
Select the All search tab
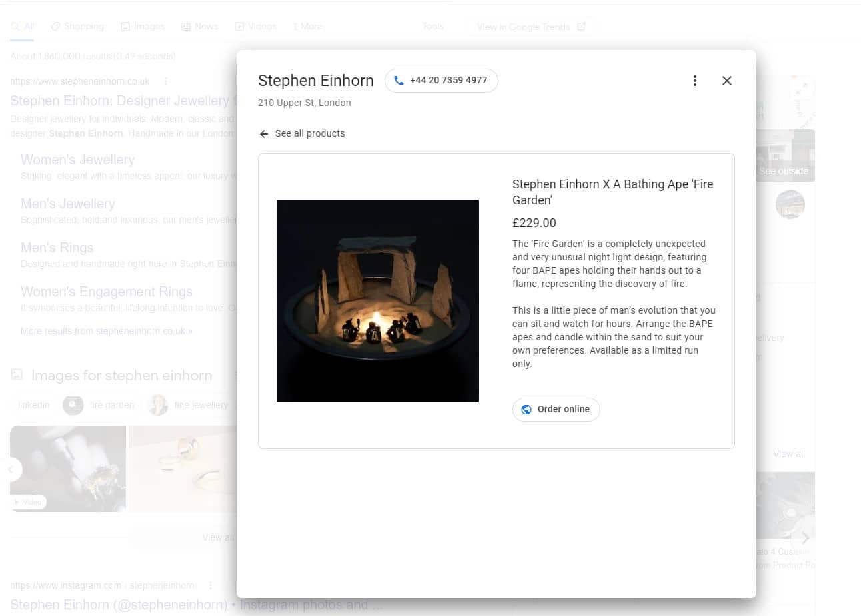[23, 27]
